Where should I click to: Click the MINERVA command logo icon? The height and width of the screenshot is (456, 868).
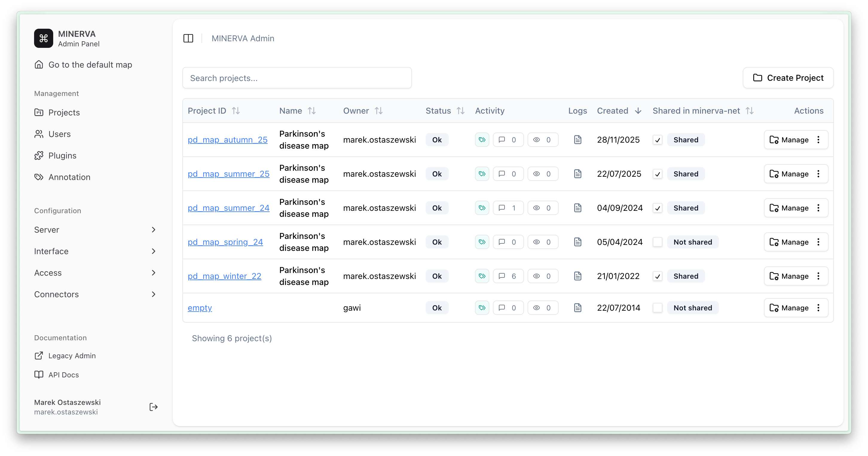pos(43,38)
